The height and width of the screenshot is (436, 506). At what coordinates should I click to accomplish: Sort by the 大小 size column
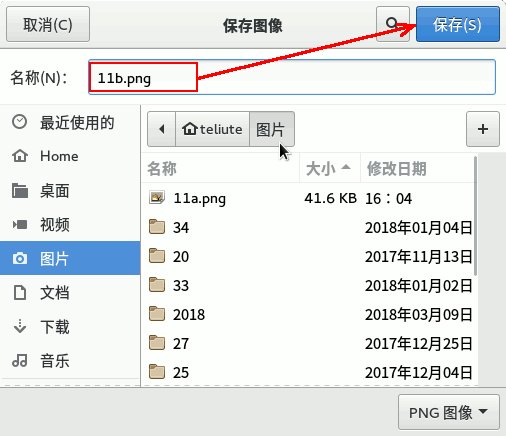click(330, 168)
